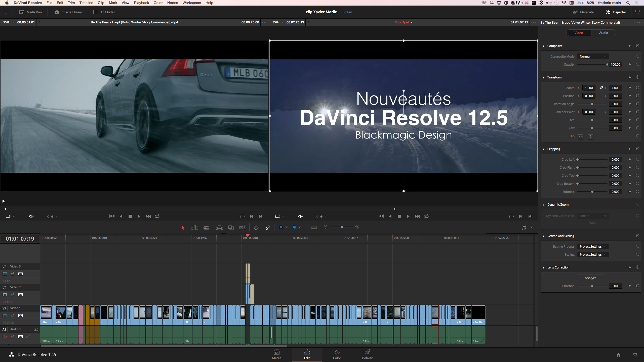644x362 pixels.
Task: Open the Playback menu
Action: click(x=141, y=3)
